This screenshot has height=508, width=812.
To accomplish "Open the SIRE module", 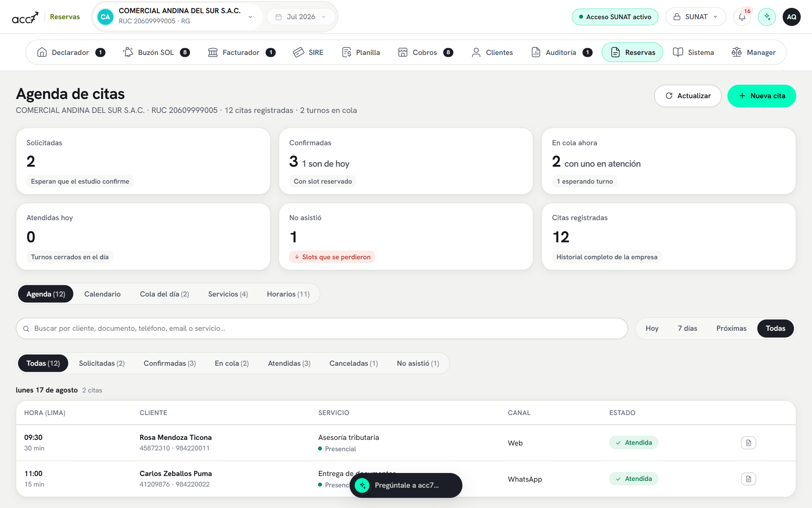I will 308,52.
